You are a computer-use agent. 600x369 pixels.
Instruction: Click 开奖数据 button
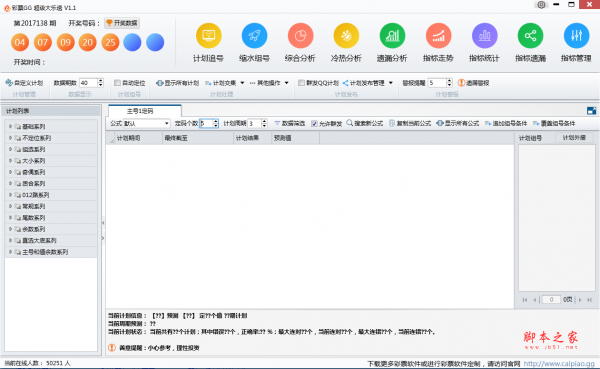(122, 23)
